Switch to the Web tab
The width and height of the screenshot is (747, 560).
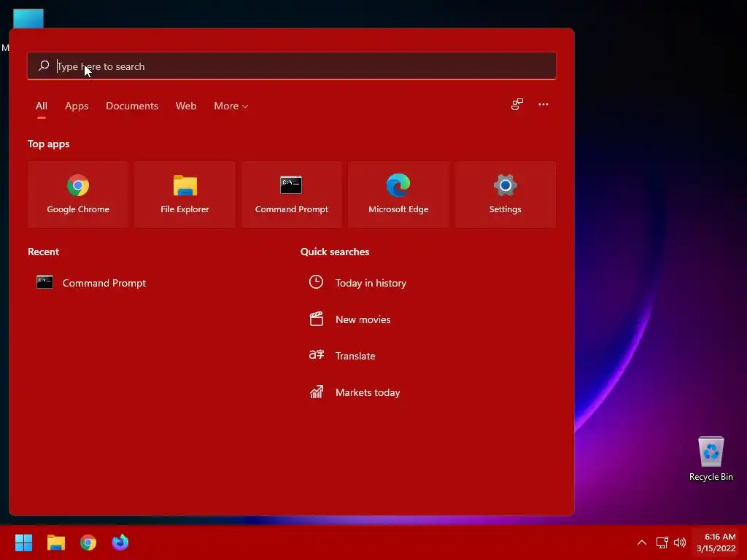[x=186, y=106]
